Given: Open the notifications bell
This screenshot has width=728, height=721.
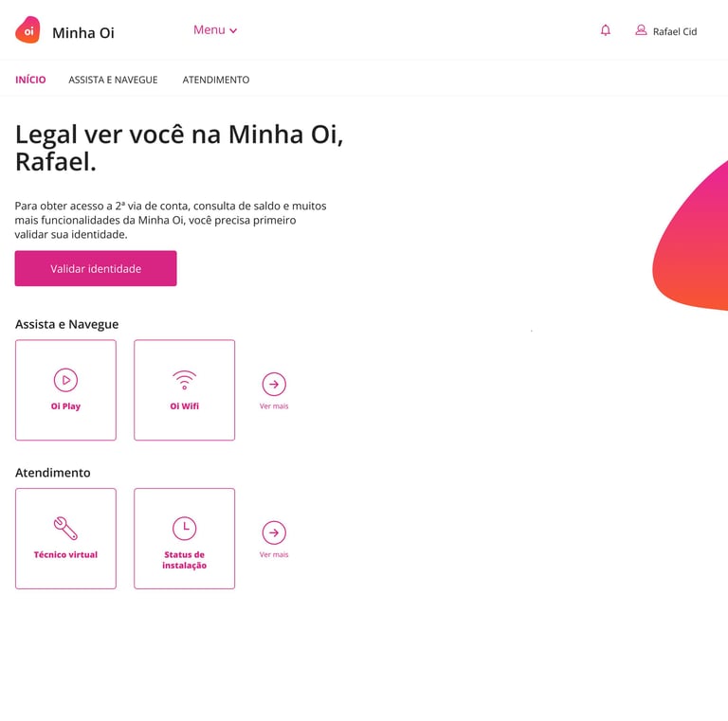Looking at the screenshot, I should [x=606, y=30].
